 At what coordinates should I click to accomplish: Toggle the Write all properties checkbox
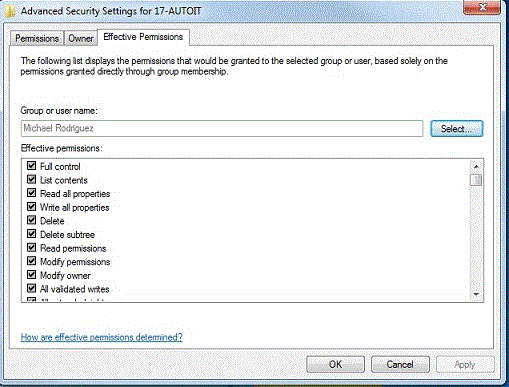31,206
